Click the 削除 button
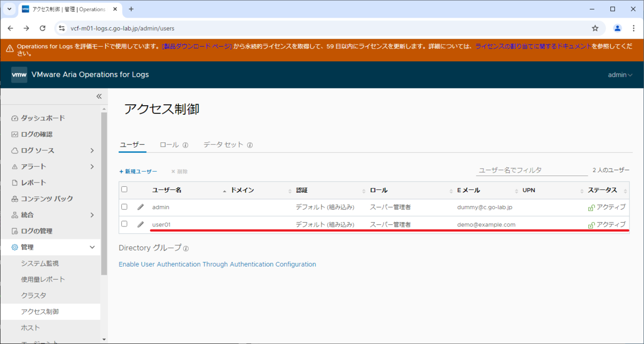 (x=179, y=171)
